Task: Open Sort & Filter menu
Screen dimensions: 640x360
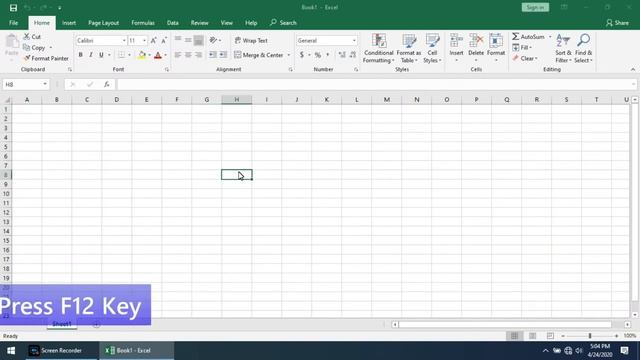Action: pyautogui.click(x=563, y=49)
